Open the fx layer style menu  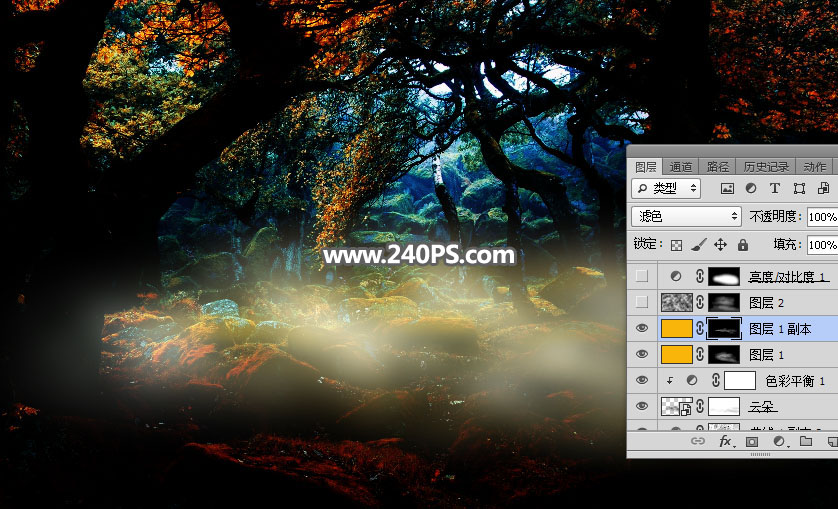click(x=725, y=442)
